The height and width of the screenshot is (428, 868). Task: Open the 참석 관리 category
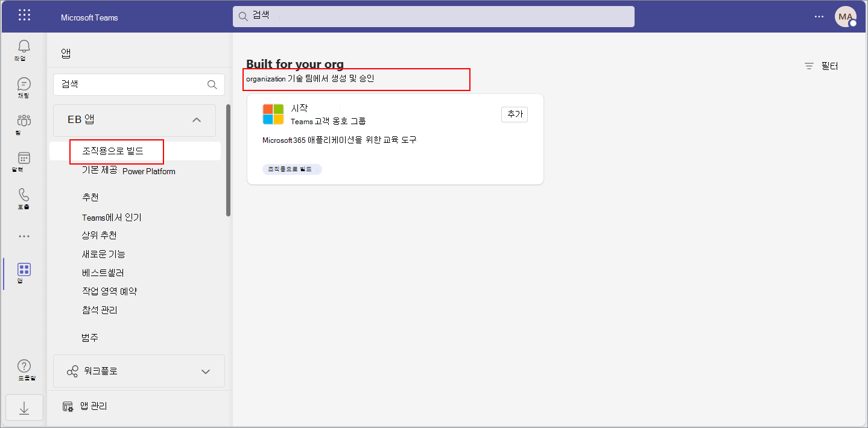tap(100, 310)
